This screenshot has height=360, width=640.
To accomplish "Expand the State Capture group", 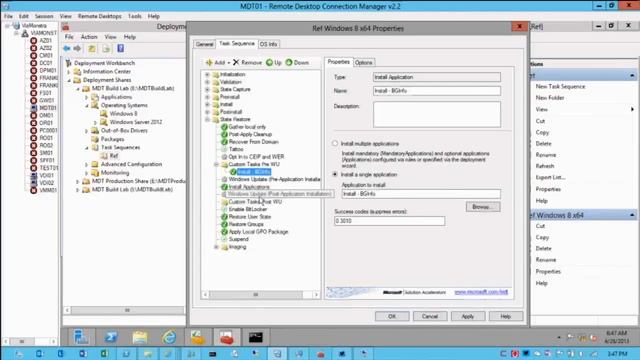I will pyautogui.click(x=207, y=89).
